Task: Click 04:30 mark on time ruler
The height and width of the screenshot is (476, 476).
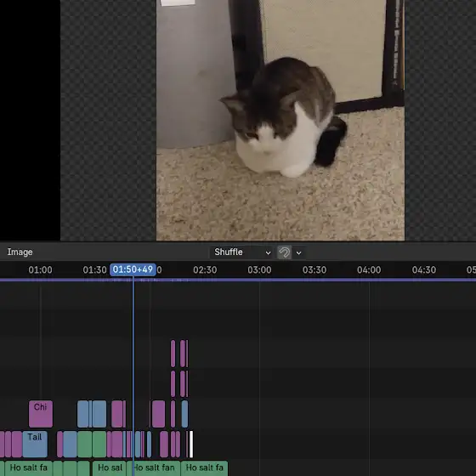Action: [424, 270]
